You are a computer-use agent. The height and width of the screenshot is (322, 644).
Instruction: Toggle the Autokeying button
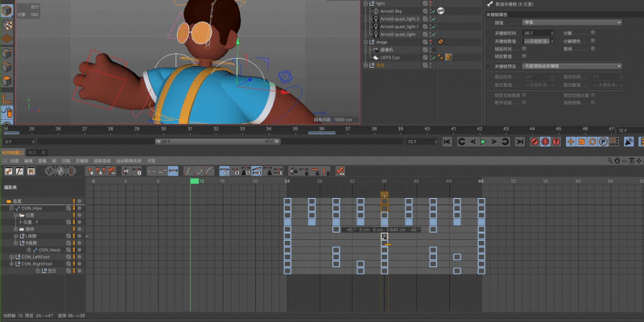point(545,142)
